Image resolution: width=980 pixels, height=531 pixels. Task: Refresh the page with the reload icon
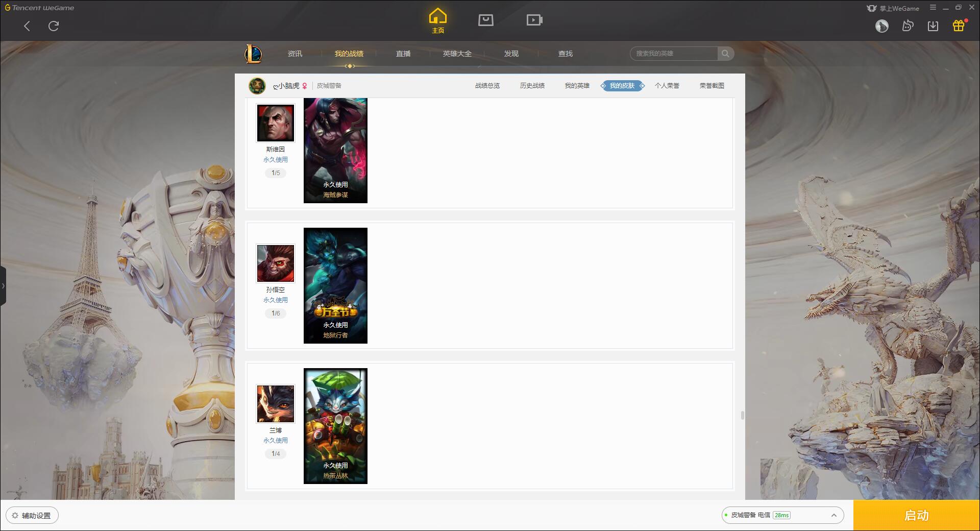click(x=54, y=26)
